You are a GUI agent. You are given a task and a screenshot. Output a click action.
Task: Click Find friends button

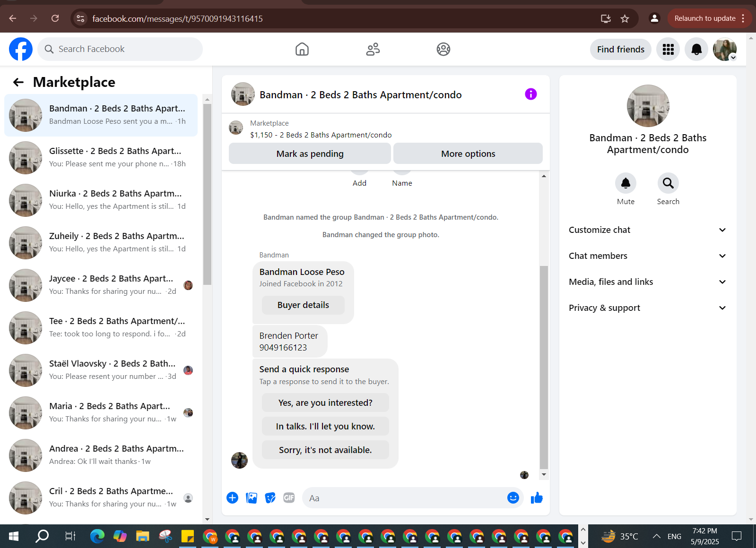click(x=620, y=49)
